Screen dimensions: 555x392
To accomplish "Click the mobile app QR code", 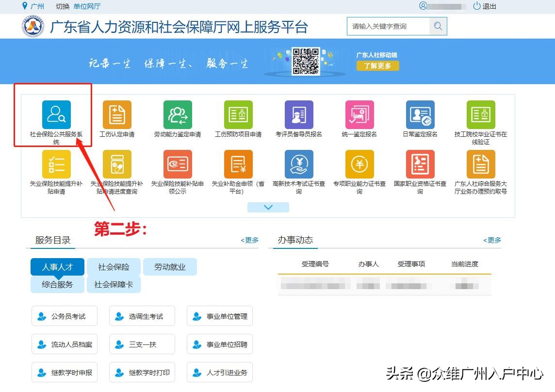I will pos(306,61).
